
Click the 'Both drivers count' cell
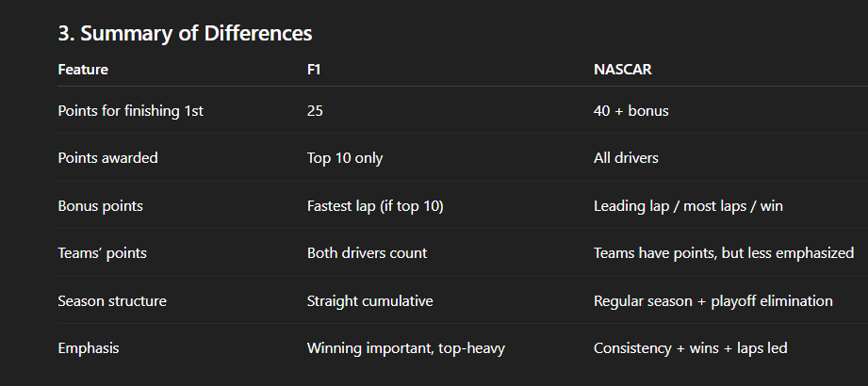[x=367, y=253]
